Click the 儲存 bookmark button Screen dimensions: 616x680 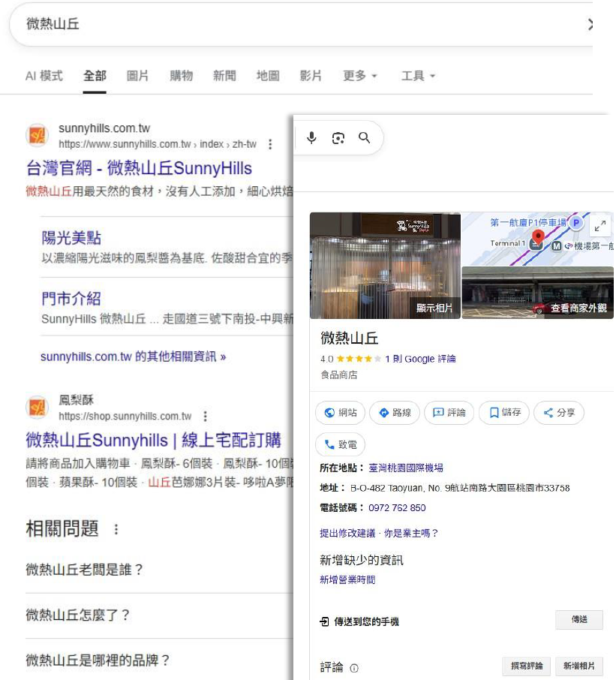[504, 412]
